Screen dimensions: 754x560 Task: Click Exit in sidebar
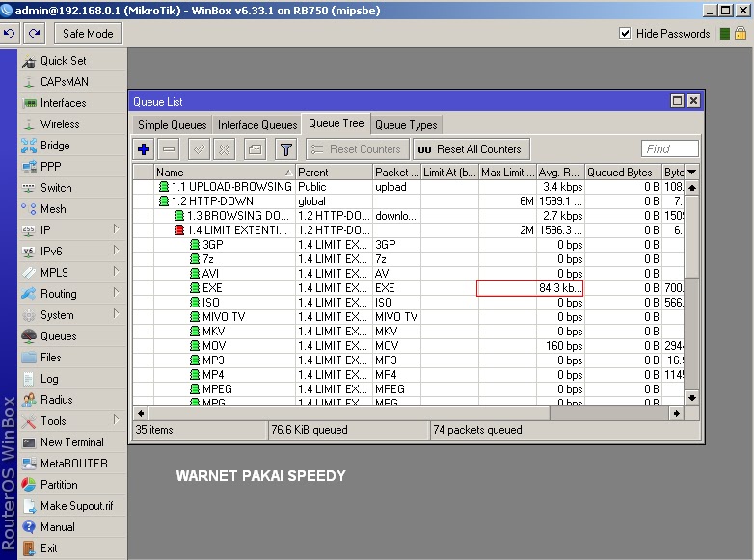[72, 547]
